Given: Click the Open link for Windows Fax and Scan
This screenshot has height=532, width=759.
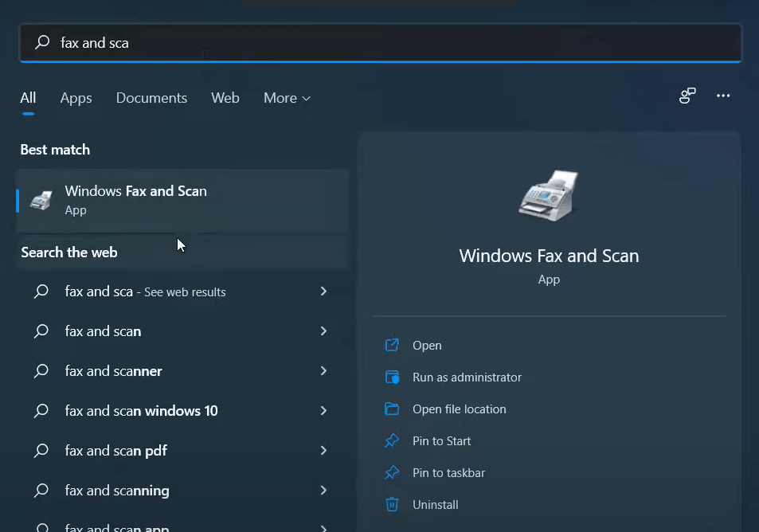Looking at the screenshot, I should [x=427, y=345].
